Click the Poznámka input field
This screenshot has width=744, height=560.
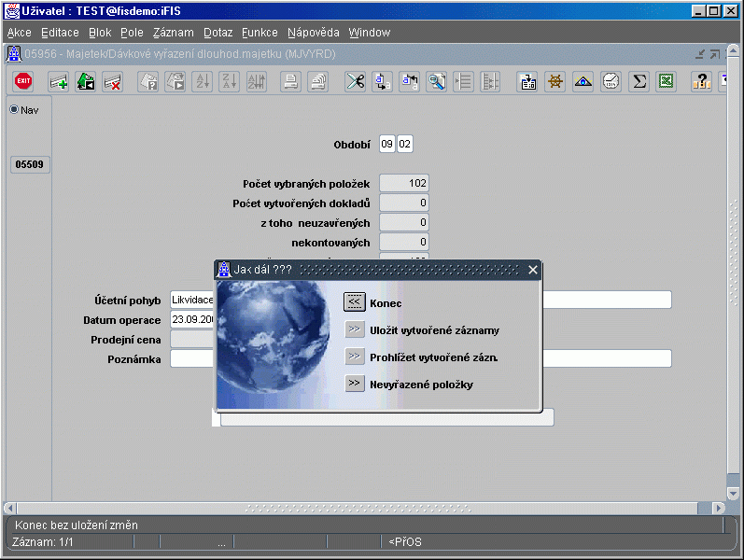click(x=191, y=359)
